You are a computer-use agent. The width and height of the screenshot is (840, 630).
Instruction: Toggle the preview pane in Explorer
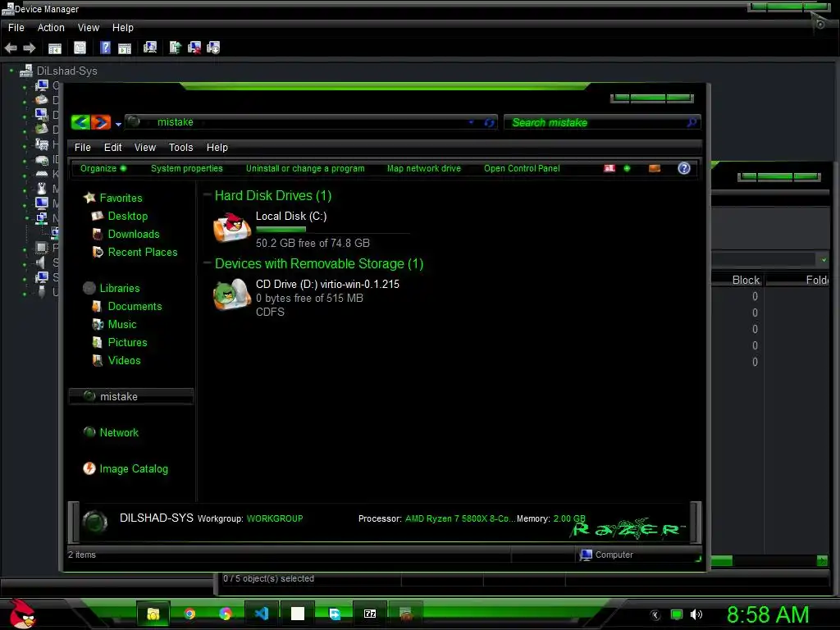(x=654, y=168)
